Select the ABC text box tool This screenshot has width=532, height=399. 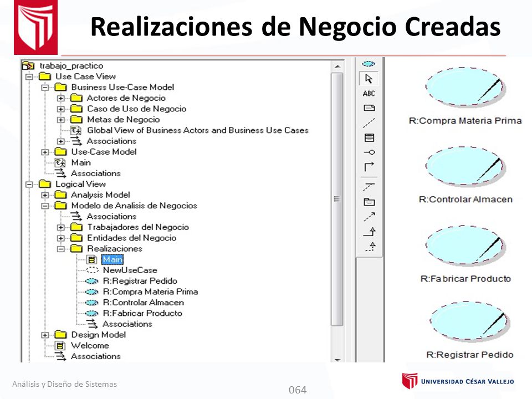pos(369,93)
